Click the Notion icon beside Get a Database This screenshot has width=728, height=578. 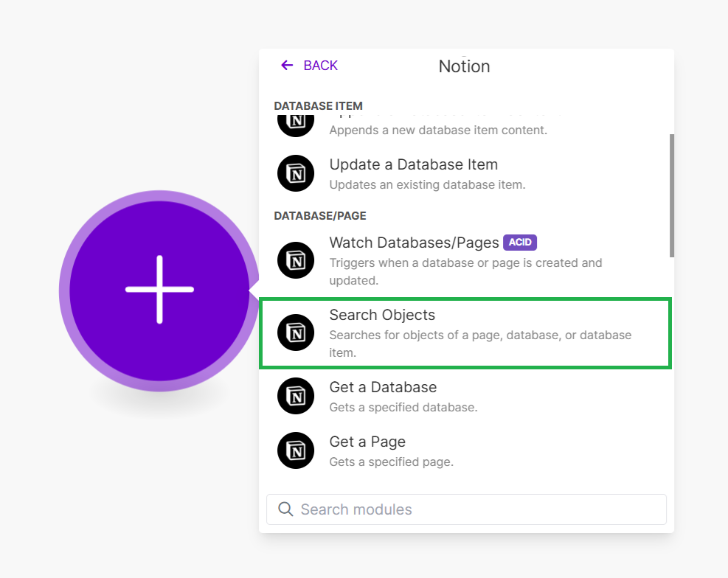click(x=296, y=396)
